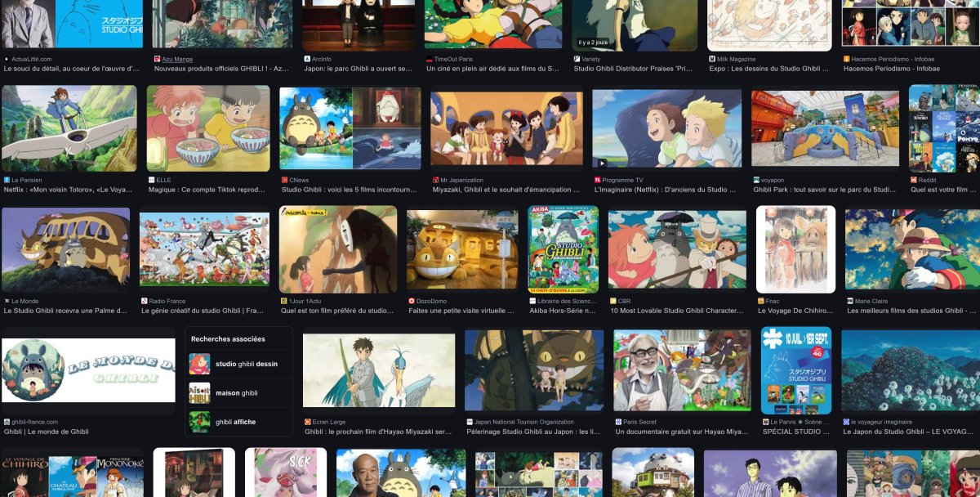Click the 'Le monde de Ghibli' logo thumbnail

tap(88, 370)
